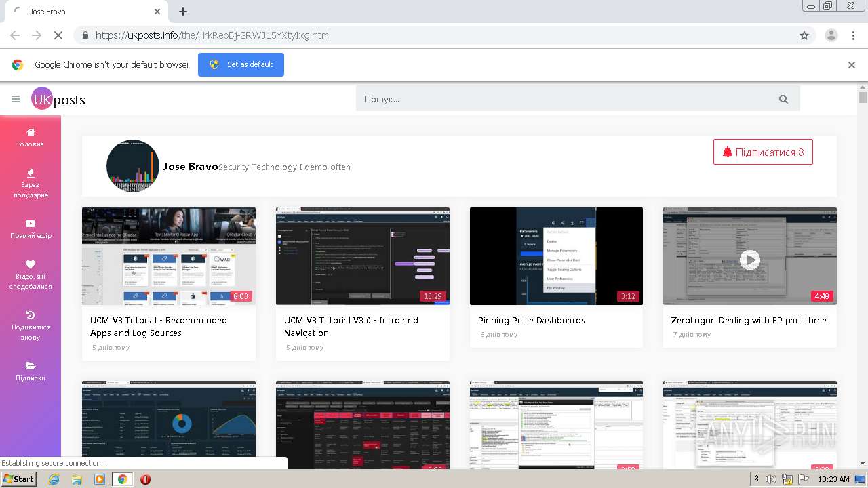Click the 4:48 duration badge
868x488 pixels.
[822, 296]
